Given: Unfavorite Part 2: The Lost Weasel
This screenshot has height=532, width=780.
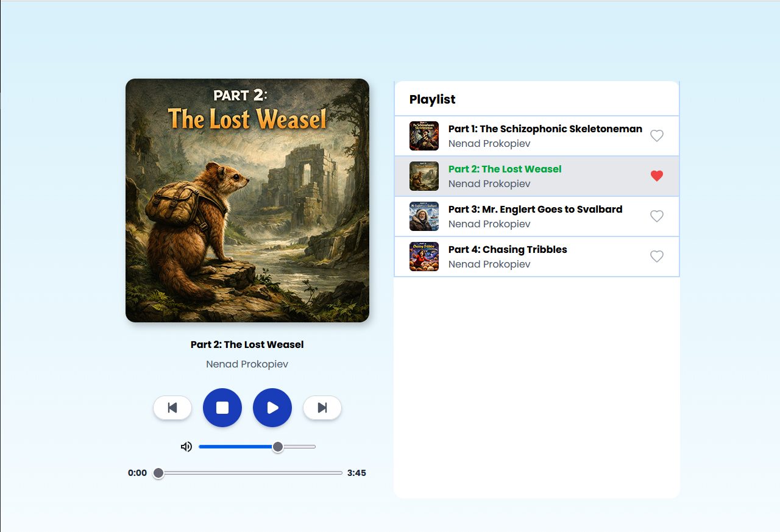Looking at the screenshot, I should pos(657,176).
